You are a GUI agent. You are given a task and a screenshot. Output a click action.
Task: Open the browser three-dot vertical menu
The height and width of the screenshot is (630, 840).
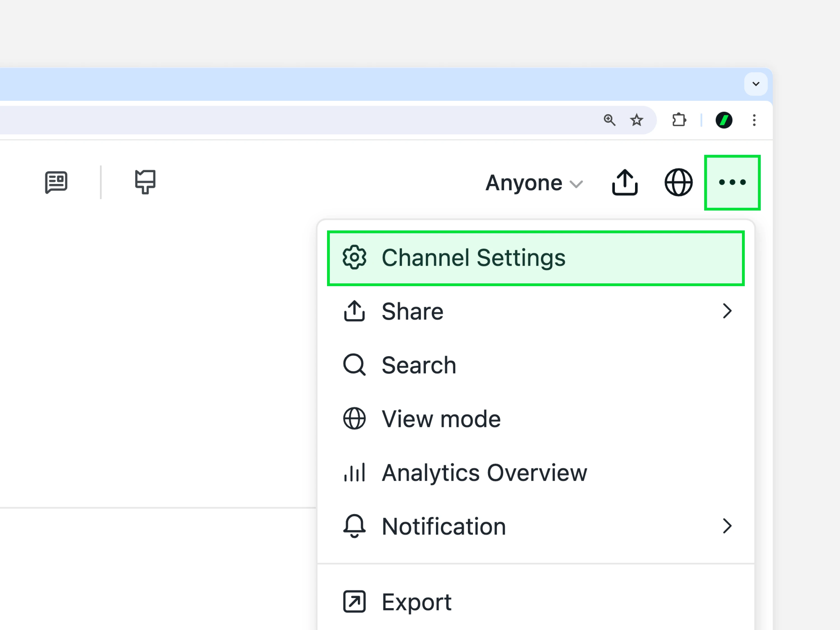(754, 120)
